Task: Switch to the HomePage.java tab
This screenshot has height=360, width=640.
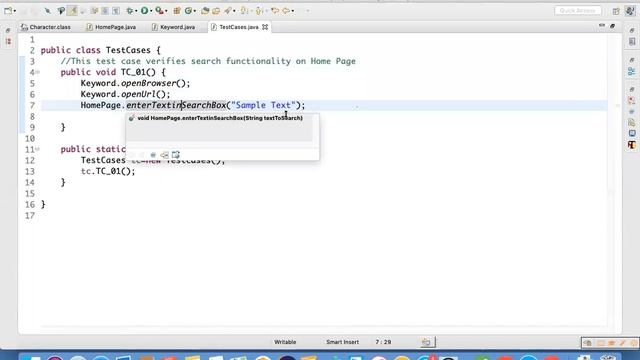Action: [x=111, y=27]
